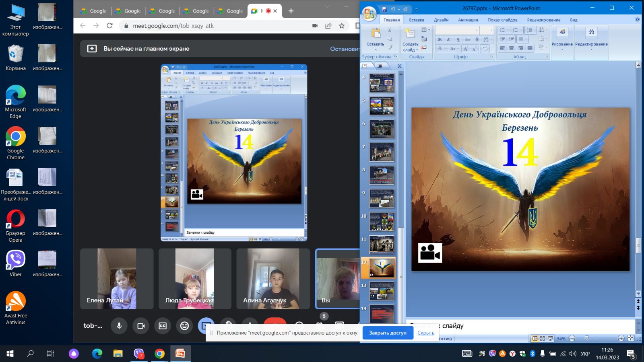Open the font color dropdown

coord(446,49)
